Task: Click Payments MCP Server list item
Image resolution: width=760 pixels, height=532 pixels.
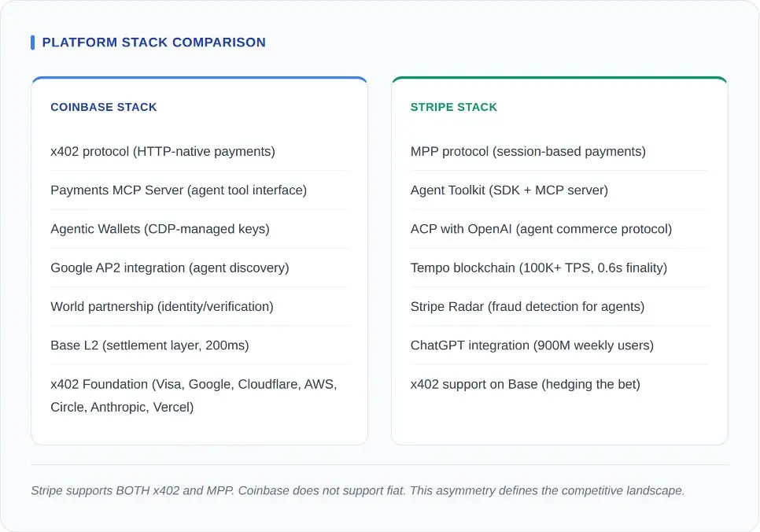Action: pos(179,190)
